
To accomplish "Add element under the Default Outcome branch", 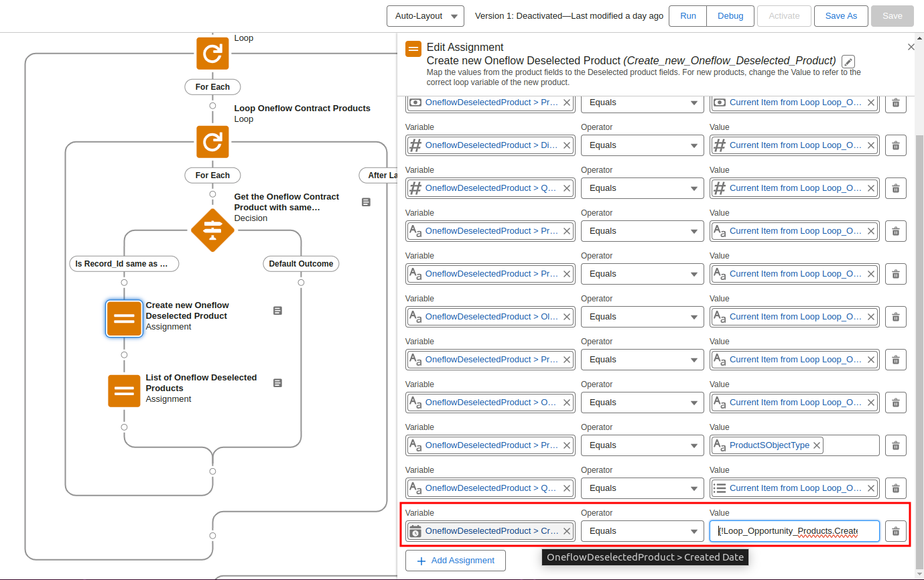I will point(301,283).
